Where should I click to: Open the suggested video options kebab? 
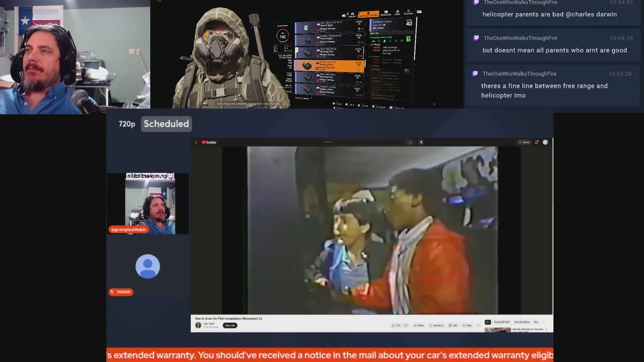point(546,330)
